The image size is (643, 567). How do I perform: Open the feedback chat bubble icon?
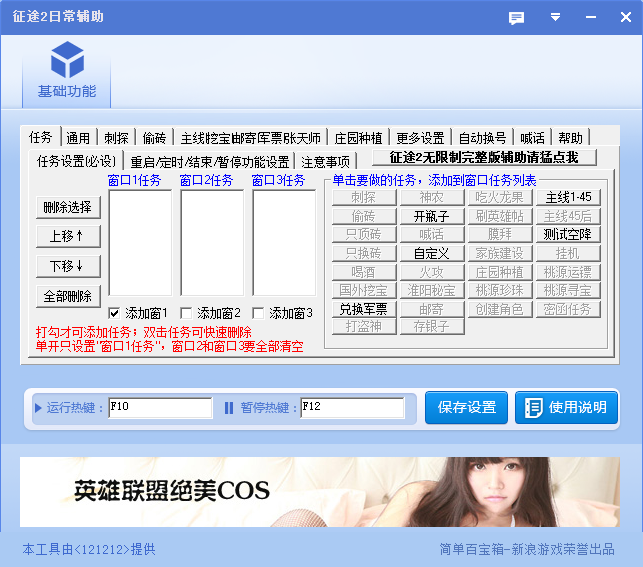[516, 18]
